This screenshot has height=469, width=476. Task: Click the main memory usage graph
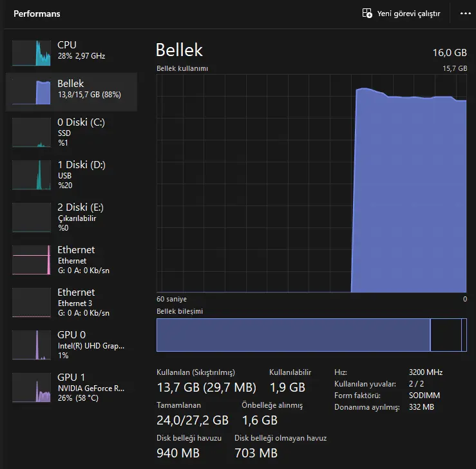click(312, 184)
